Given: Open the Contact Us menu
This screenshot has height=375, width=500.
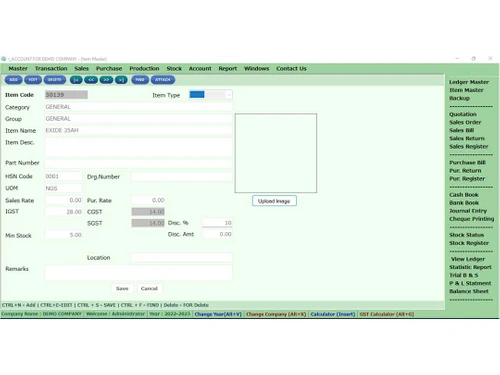Looking at the screenshot, I should [291, 68].
